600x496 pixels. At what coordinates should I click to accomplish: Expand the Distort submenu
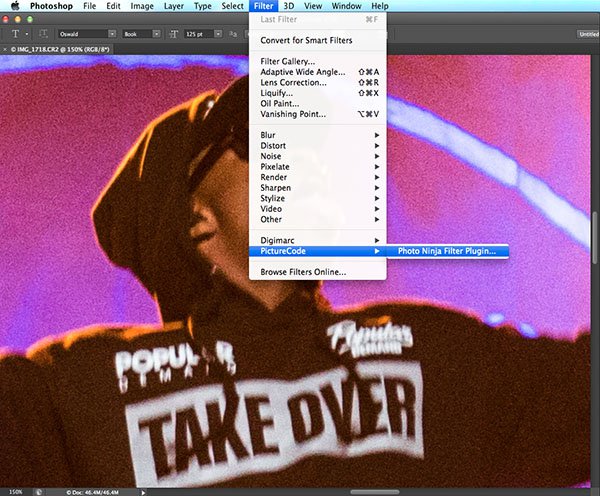(x=318, y=146)
